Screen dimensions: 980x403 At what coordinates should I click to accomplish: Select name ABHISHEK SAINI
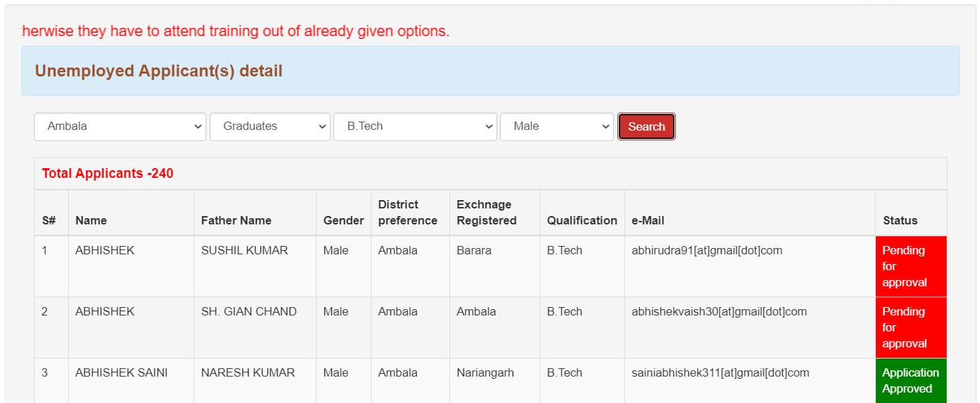pos(122,372)
